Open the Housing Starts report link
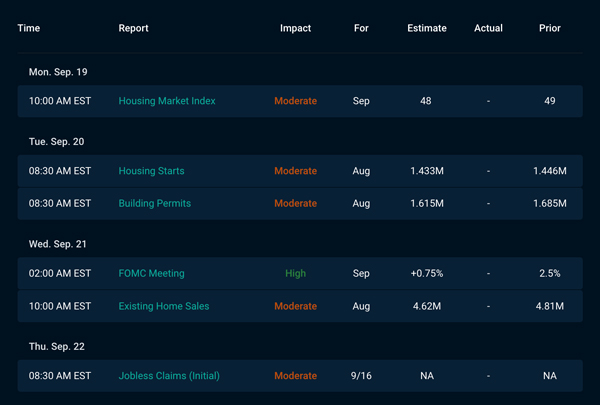Image resolution: width=600 pixels, height=405 pixels. [151, 171]
